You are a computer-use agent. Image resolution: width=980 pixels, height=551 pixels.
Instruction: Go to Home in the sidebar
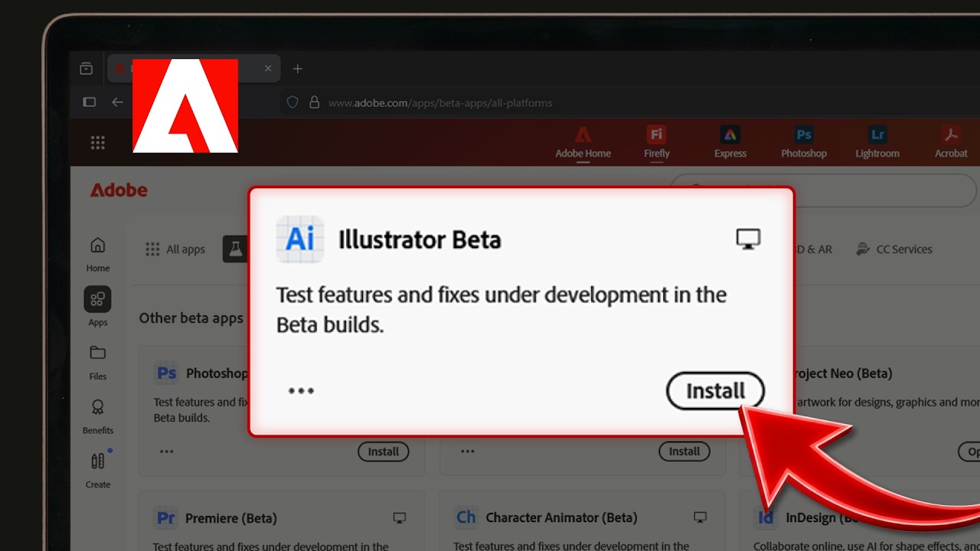point(97,255)
